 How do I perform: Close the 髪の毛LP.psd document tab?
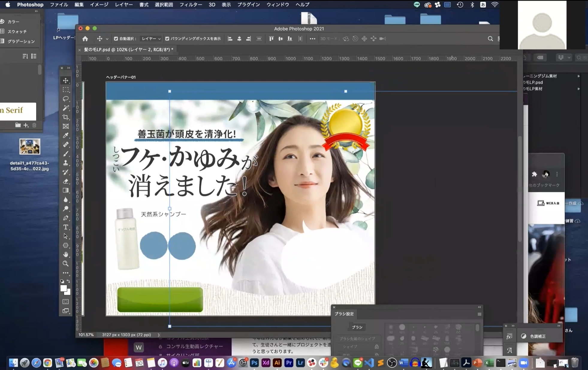[x=79, y=50]
